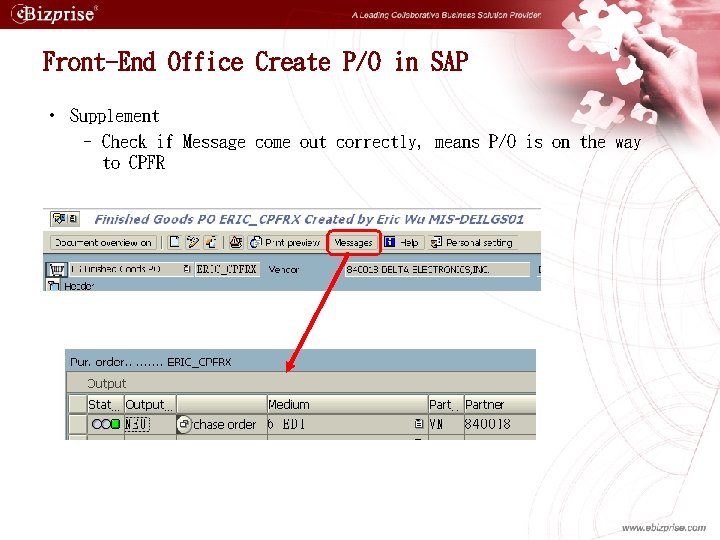Open Personal setting
Viewport: 720px width, 540px height.
click(x=472, y=242)
